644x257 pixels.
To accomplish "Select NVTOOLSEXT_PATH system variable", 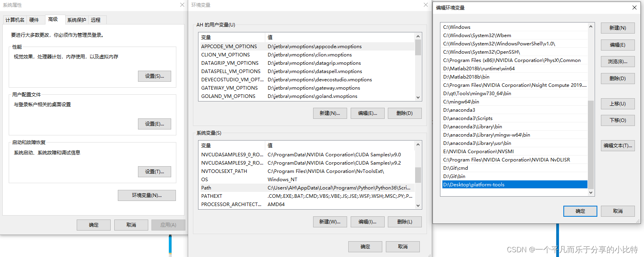I will (307, 171).
